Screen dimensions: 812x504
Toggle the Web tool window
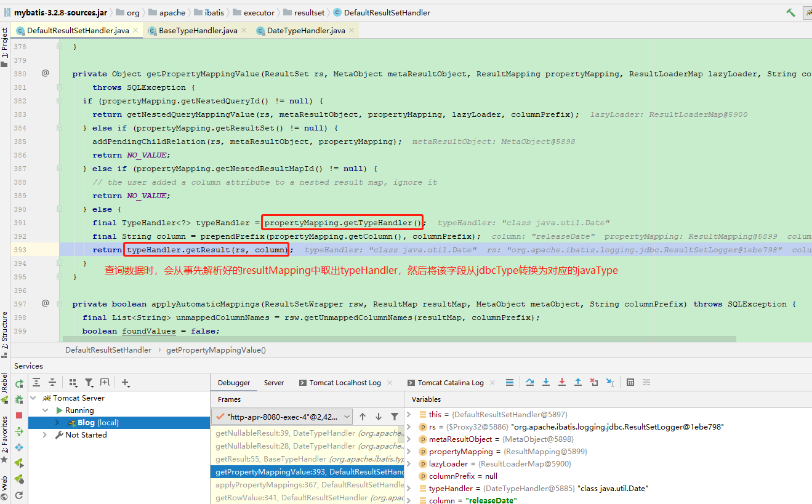pos(5,482)
